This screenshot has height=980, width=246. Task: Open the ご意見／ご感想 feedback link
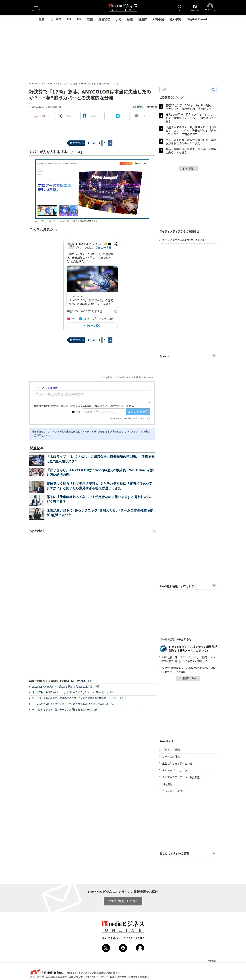[171, 750]
